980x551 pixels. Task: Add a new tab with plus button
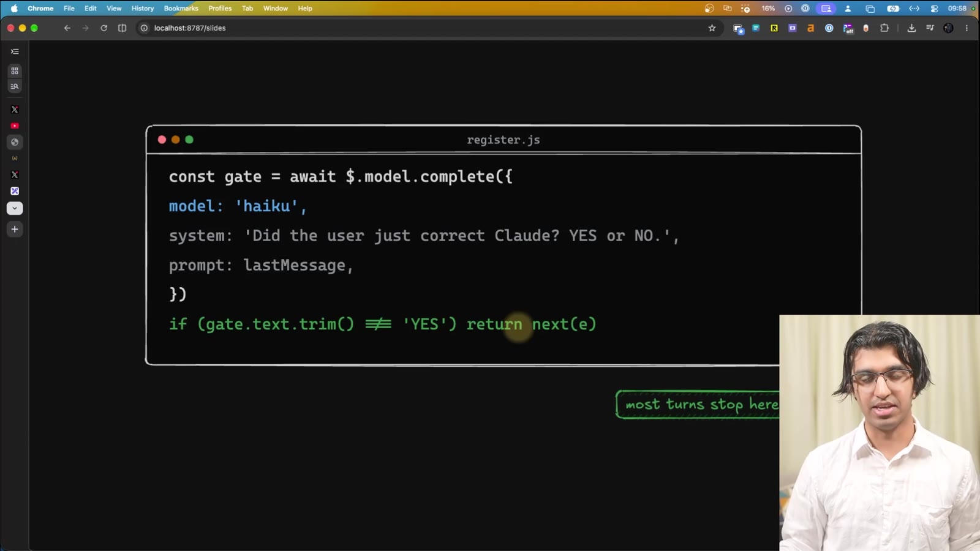coord(15,229)
